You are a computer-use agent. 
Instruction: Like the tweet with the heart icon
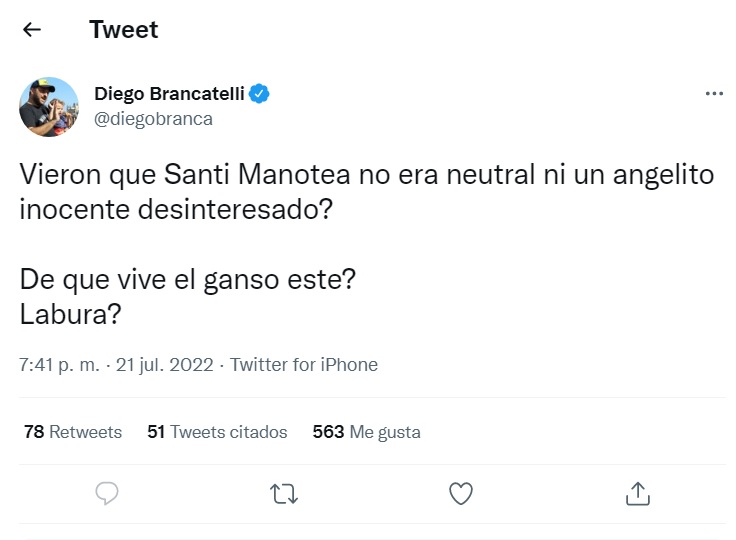[x=460, y=493]
